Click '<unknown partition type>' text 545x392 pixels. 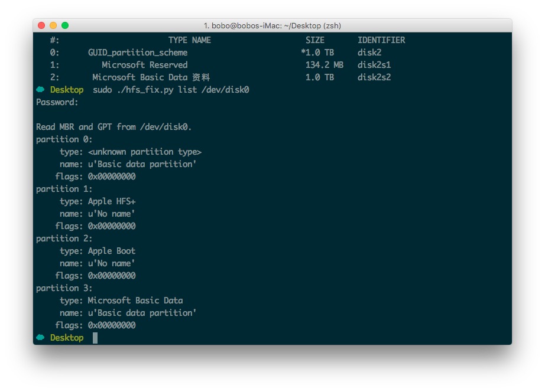145,152
